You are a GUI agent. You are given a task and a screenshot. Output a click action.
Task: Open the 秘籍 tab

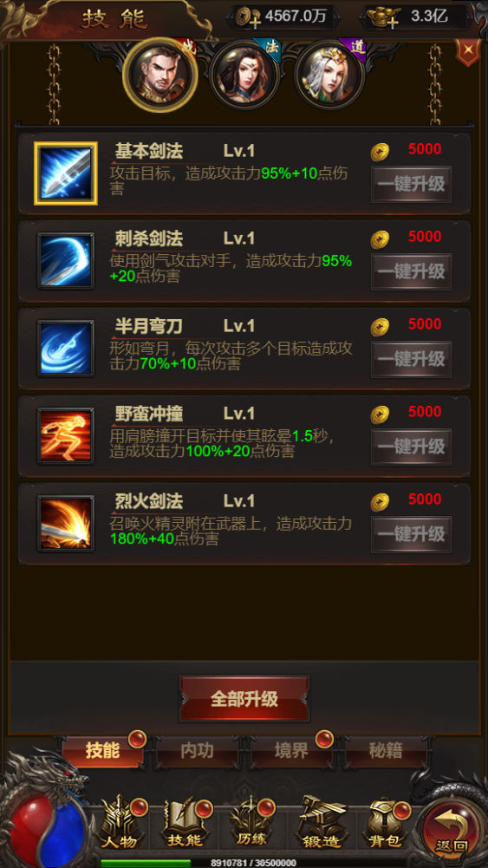point(386,751)
